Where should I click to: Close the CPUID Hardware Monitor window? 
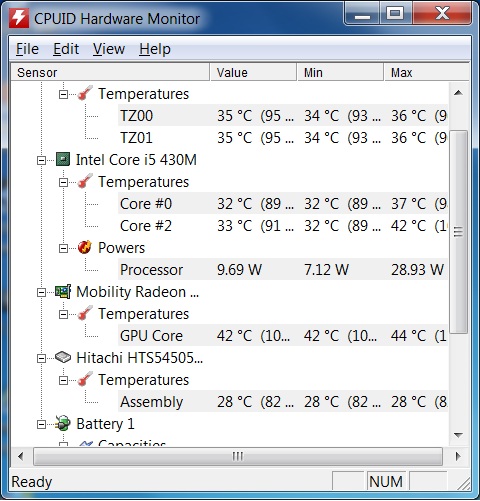[442, 14]
